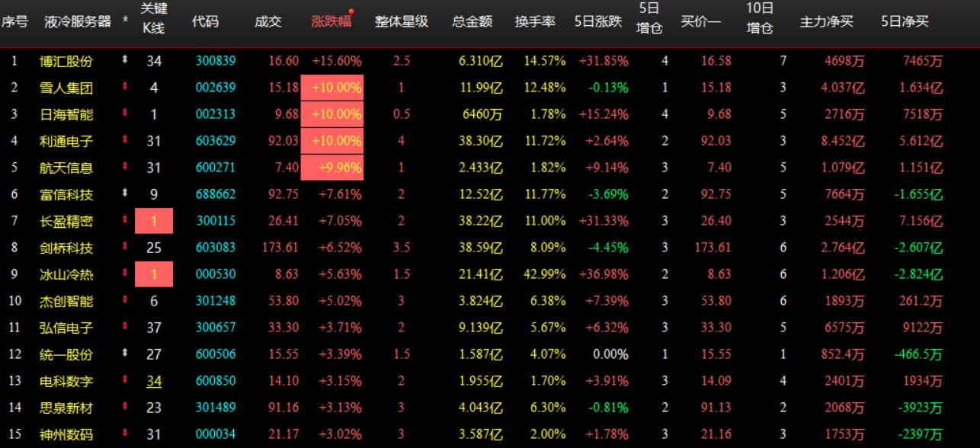The width and height of the screenshot is (980, 448).
Task: Sort by the 总金额 column header
Action: (x=472, y=21)
